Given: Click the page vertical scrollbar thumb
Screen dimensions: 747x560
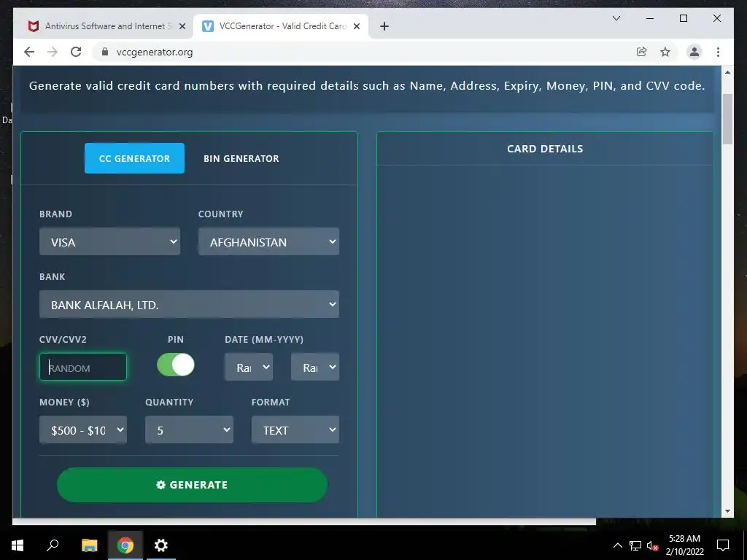Looking at the screenshot, I should (727, 119).
